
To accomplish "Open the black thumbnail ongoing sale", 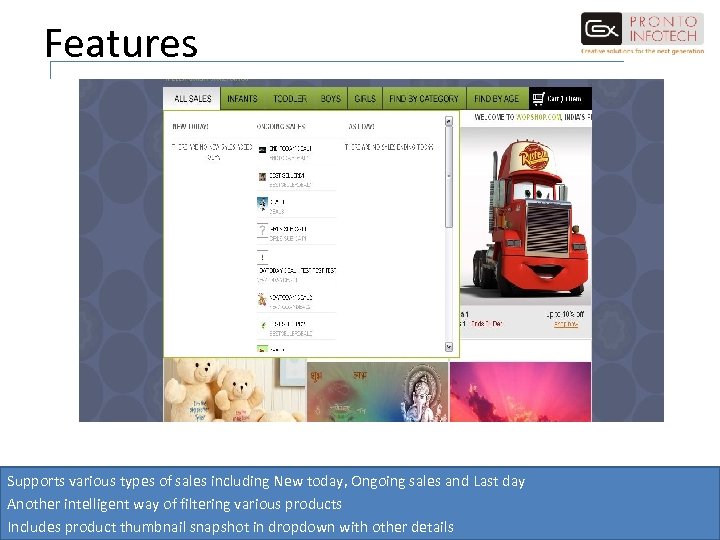I will click(x=262, y=150).
